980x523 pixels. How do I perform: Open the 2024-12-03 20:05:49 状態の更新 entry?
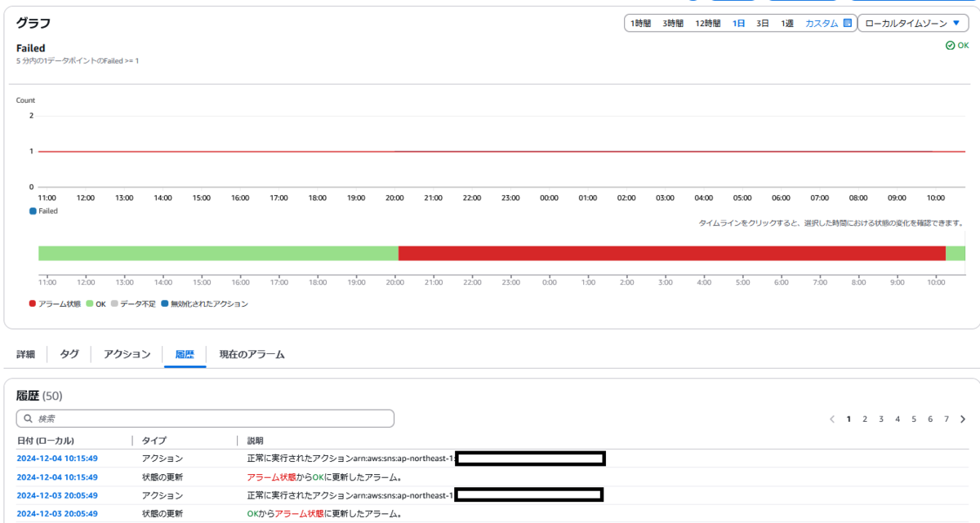coord(57,514)
